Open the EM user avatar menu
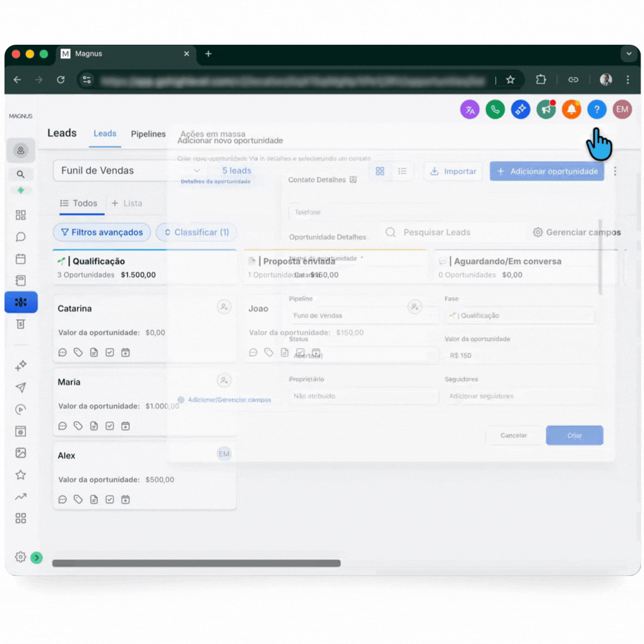The height and width of the screenshot is (644, 644). click(622, 110)
